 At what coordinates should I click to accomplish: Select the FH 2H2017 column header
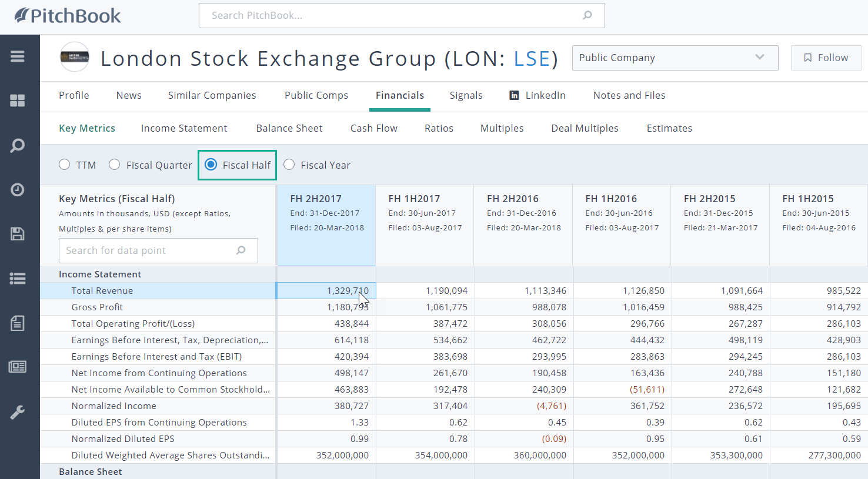coord(326,226)
